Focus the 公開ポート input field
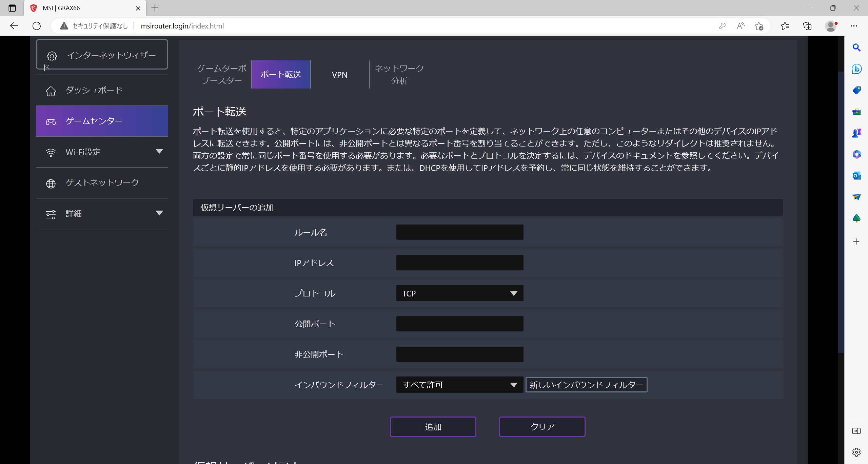 click(x=460, y=324)
